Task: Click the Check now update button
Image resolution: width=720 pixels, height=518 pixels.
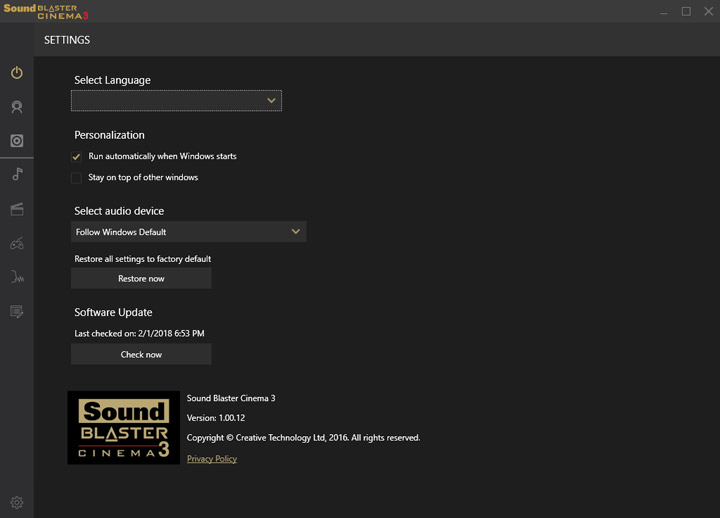Action: (x=141, y=354)
